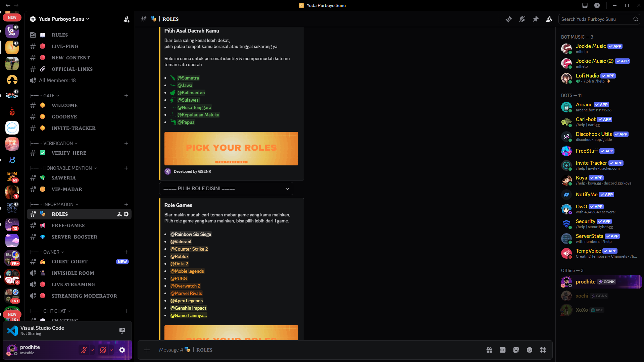Image resolution: width=644 pixels, height=362 pixels.
Task: Invite people to server icon
Action: click(x=127, y=19)
